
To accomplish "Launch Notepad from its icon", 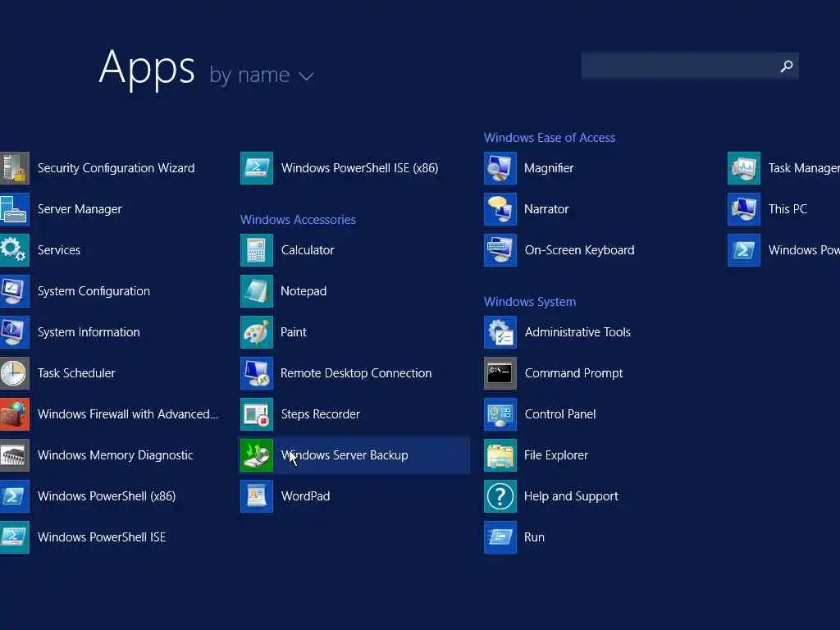I will click(257, 291).
